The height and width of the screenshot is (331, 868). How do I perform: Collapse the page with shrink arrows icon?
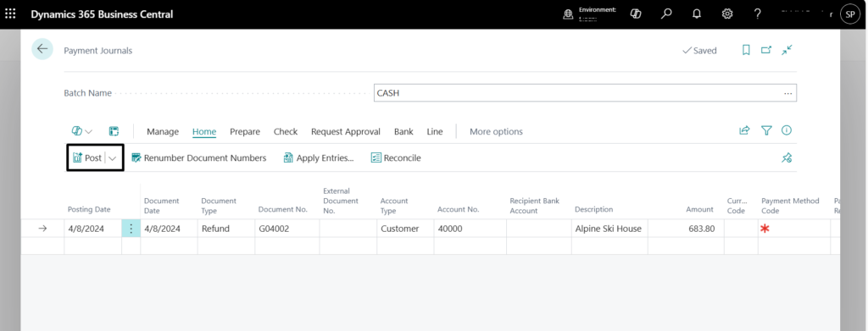tap(787, 50)
